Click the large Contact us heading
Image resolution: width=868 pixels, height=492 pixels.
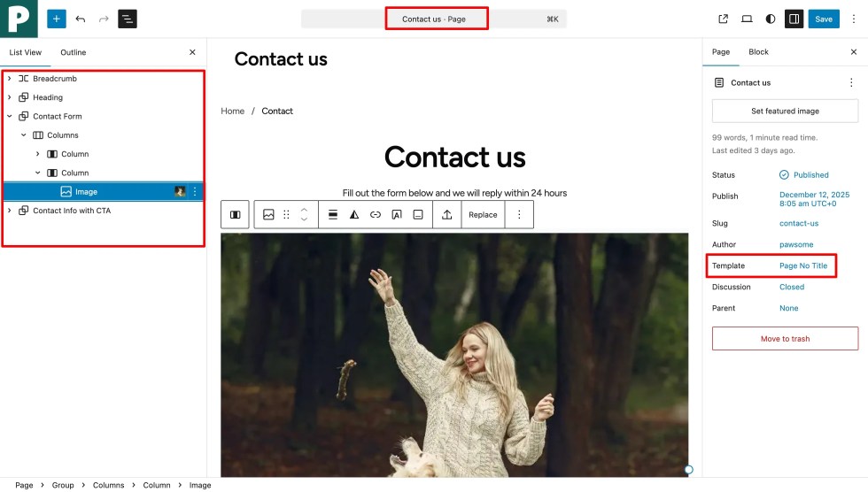point(455,157)
